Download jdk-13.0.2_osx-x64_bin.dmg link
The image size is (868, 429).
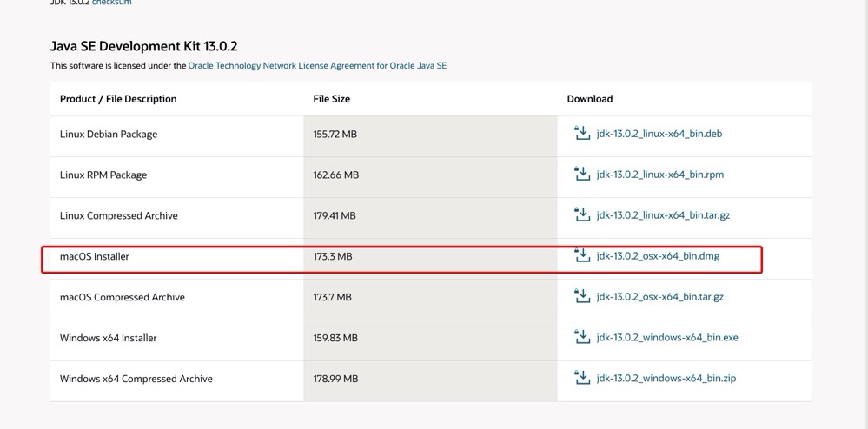click(x=659, y=256)
